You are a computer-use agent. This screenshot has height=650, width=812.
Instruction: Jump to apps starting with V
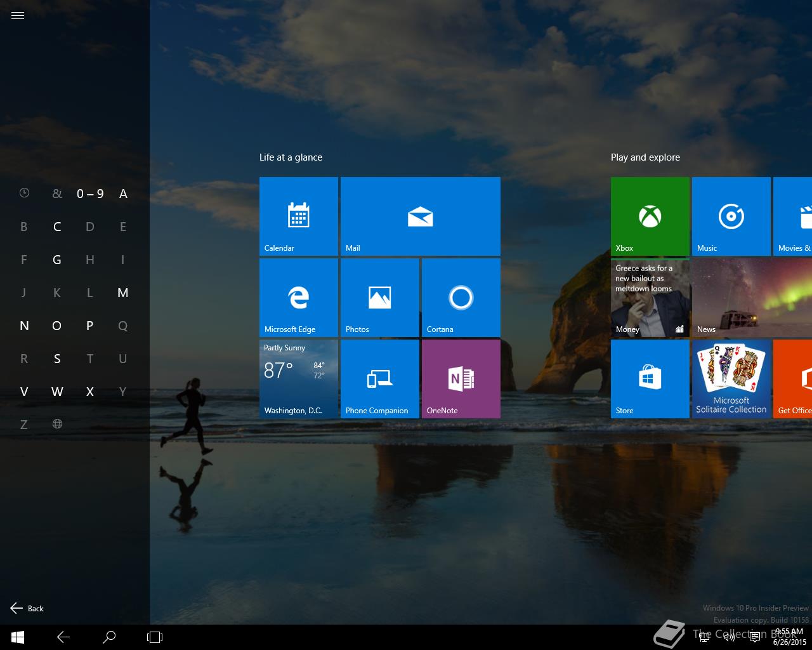tap(24, 392)
